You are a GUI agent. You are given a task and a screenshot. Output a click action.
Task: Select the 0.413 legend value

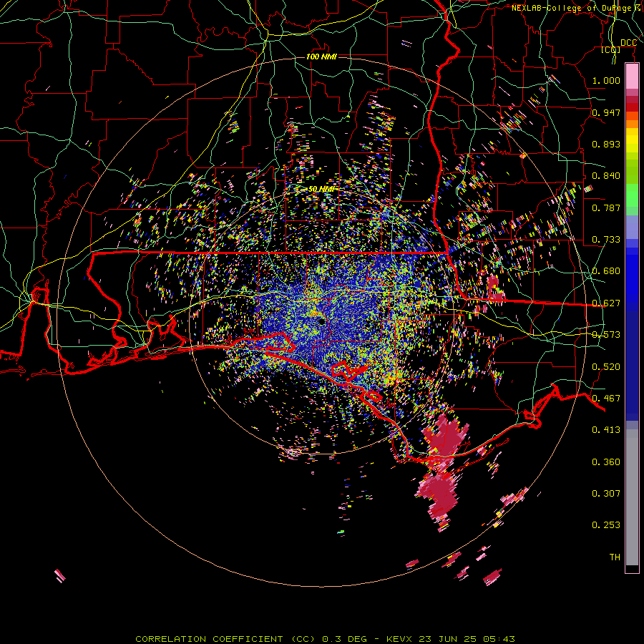coord(606,430)
